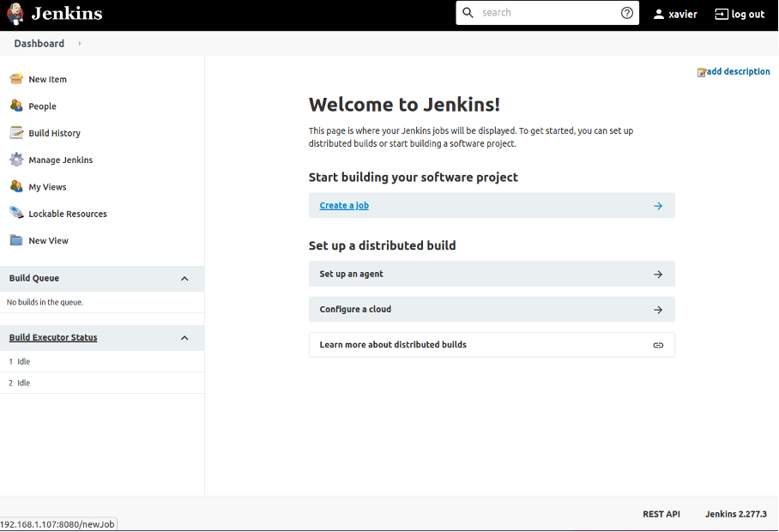
Task: Click 'No builds in the queue.' text
Action: (x=45, y=302)
